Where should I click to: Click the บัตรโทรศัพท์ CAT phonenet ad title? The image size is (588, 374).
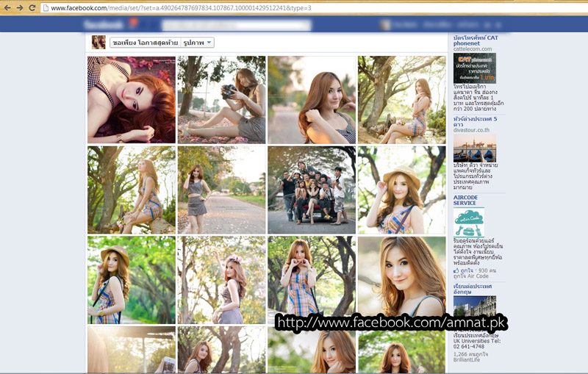[x=476, y=40]
